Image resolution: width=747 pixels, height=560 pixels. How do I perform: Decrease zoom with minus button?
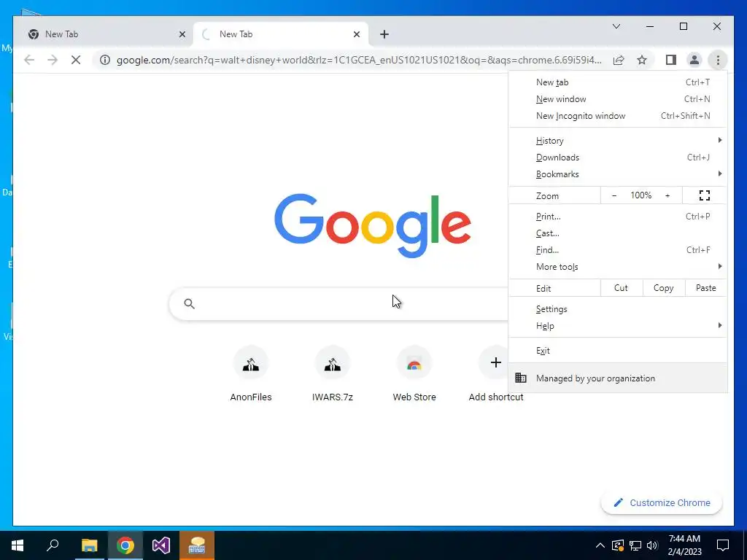click(614, 195)
